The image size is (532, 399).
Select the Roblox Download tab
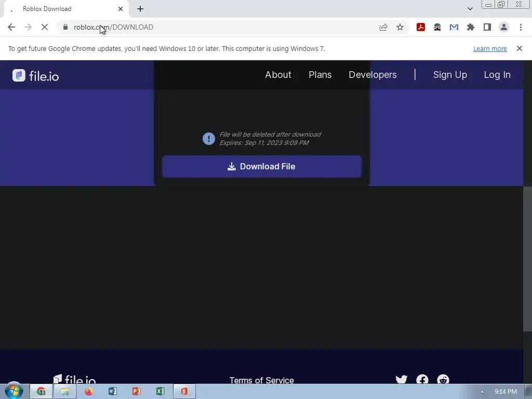66,9
